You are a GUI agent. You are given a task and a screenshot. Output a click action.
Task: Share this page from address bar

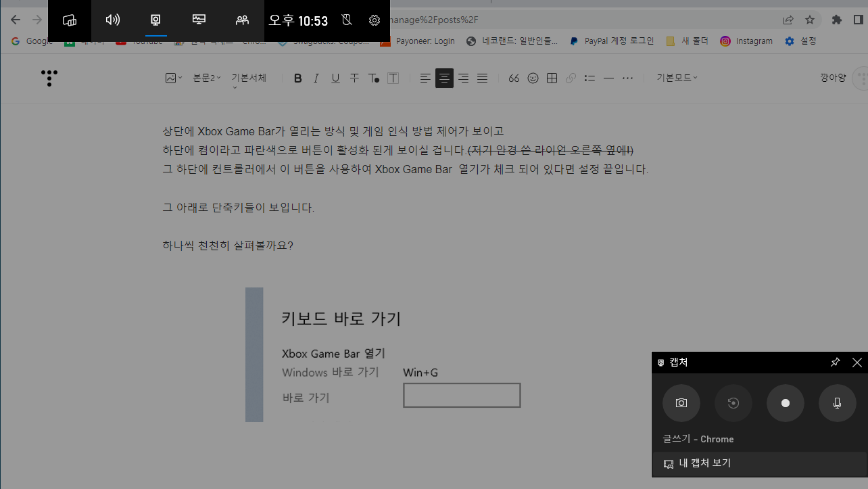pos(788,20)
